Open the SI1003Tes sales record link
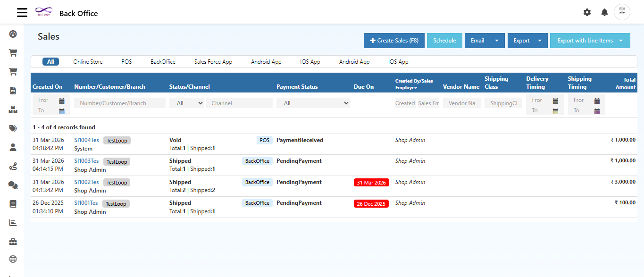The image size is (644, 277). [x=86, y=161]
